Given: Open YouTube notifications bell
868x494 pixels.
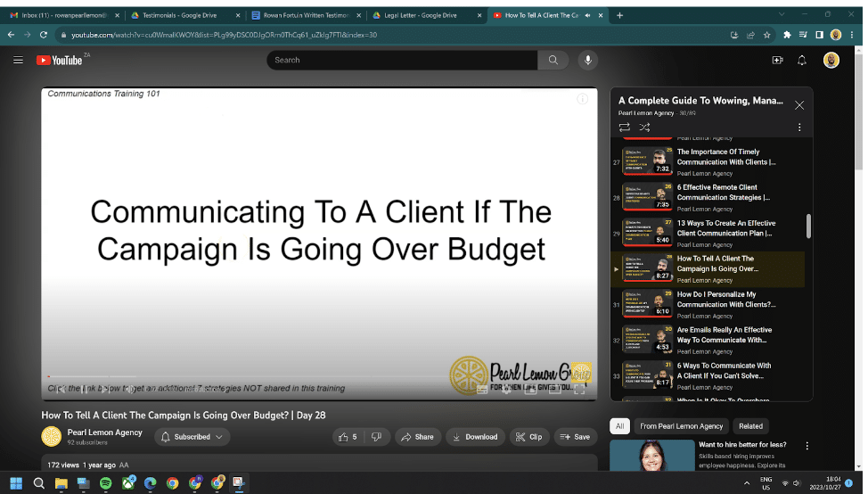Looking at the screenshot, I should coord(801,60).
